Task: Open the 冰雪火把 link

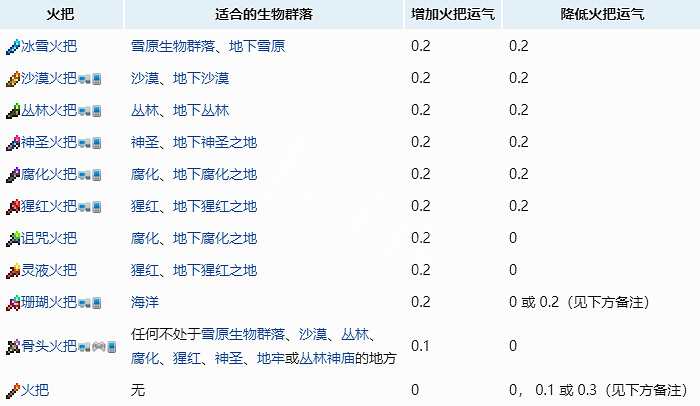Action: pos(49,46)
